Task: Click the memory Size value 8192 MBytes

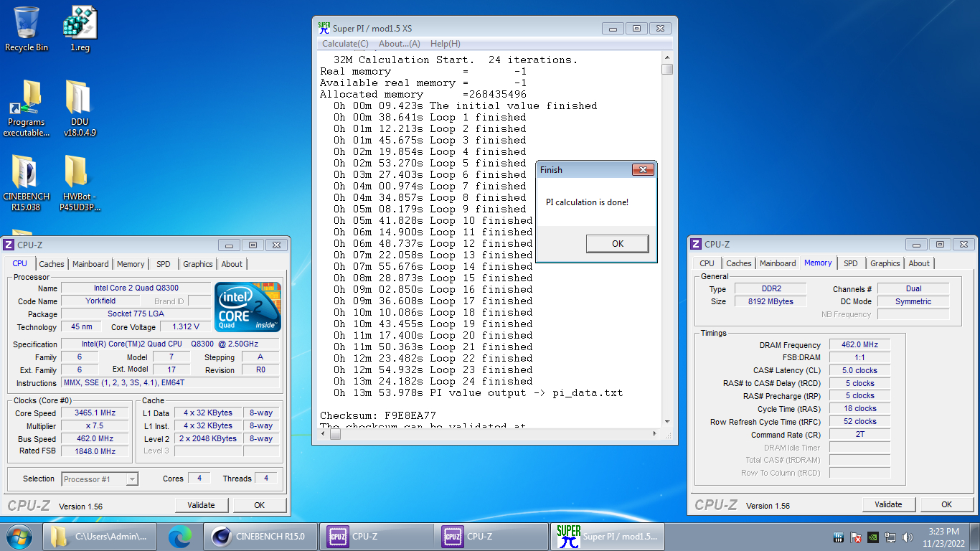Action: [x=770, y=301]
